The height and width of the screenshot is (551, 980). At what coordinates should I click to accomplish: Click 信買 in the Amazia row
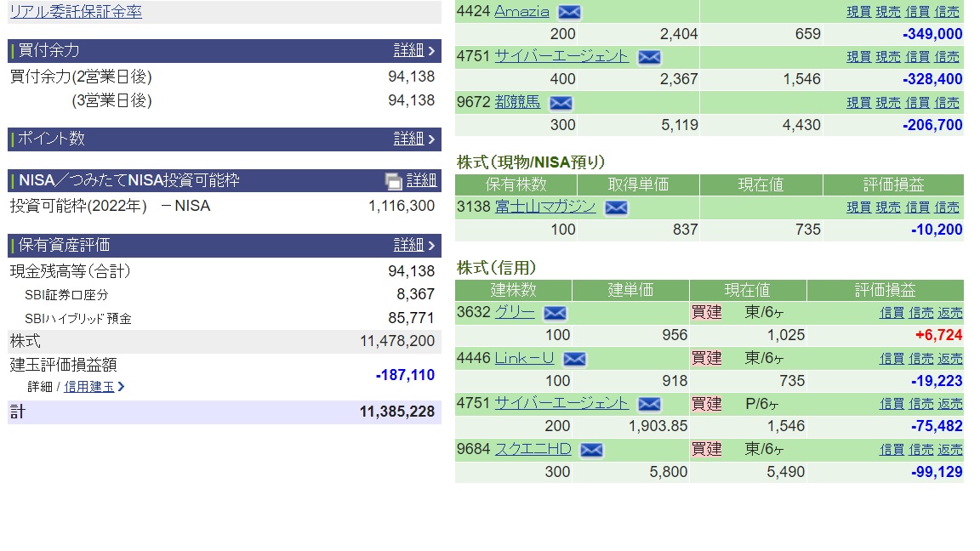point(918,12)
